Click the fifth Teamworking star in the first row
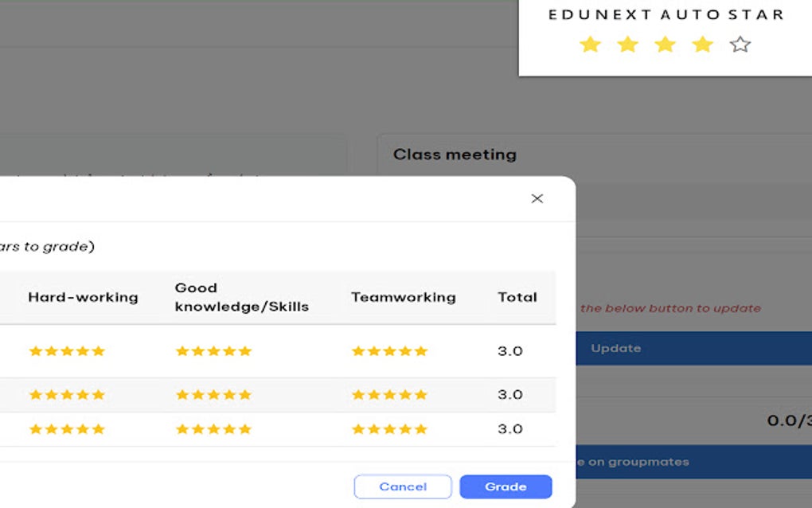 421,350
